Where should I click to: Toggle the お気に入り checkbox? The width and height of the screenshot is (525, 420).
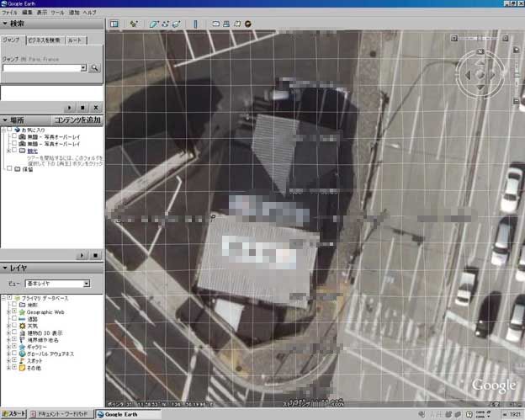[x=10, y=130]
